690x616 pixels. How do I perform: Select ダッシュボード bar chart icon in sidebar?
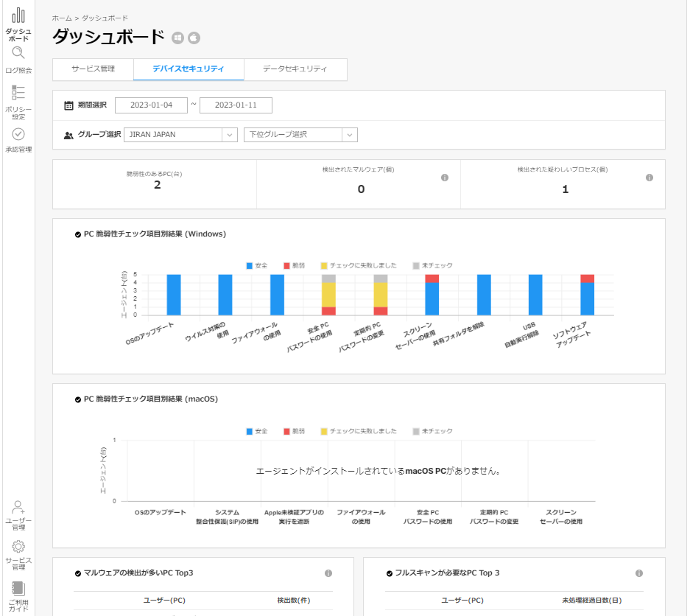(x=18, y=15)
